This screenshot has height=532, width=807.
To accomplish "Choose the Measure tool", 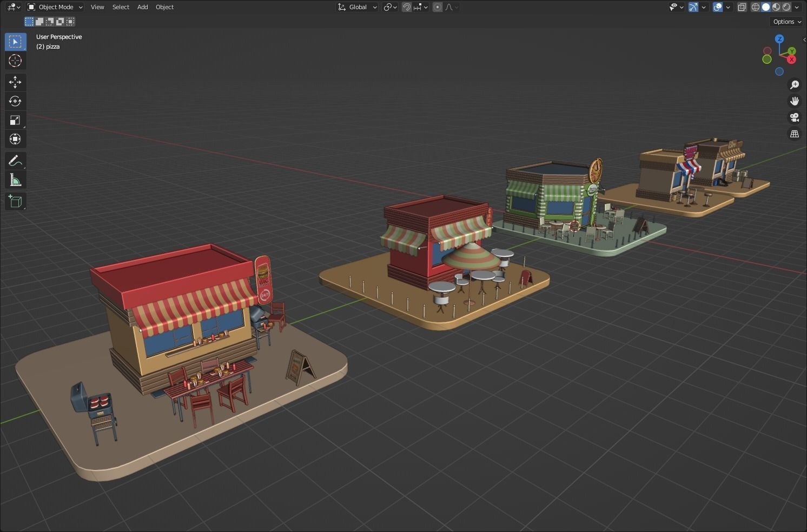I will tap(15, 179).
